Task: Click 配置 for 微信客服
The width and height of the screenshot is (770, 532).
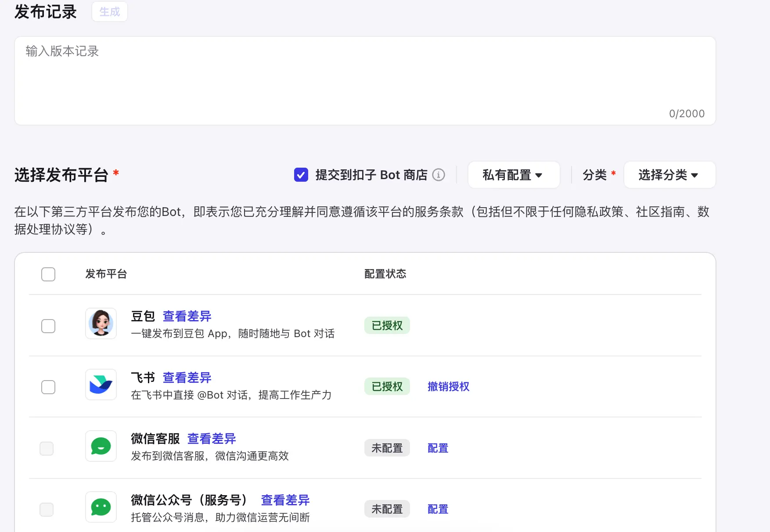Action: click(x=437, y=448)
